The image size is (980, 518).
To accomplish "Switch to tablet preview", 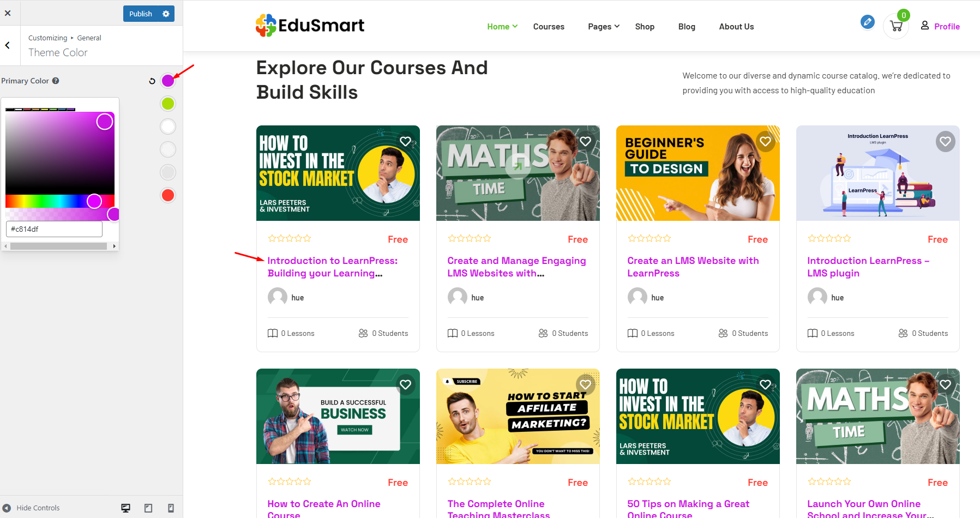I will pos(148,508).
